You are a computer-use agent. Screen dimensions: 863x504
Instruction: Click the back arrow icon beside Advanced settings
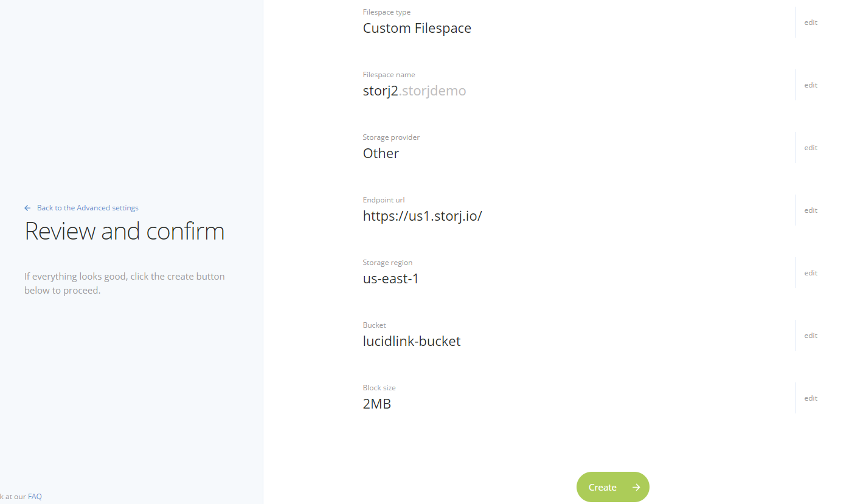pos(27,208)
